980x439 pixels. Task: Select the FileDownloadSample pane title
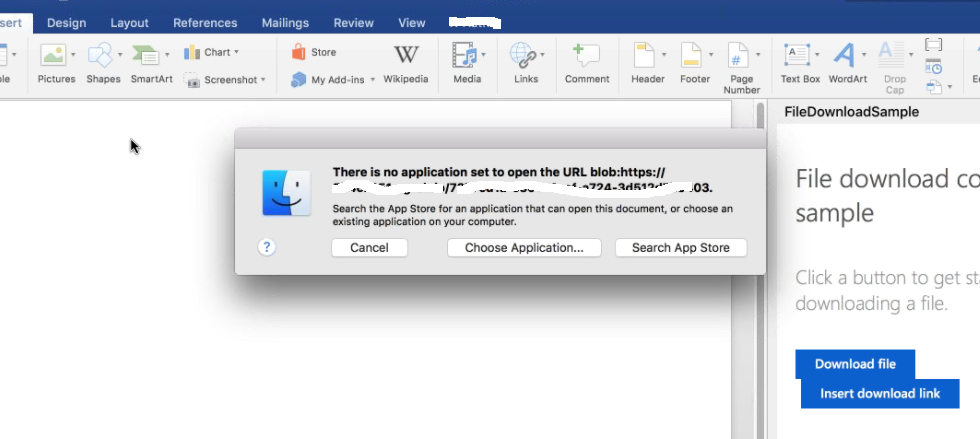click(x=851, y=112)
